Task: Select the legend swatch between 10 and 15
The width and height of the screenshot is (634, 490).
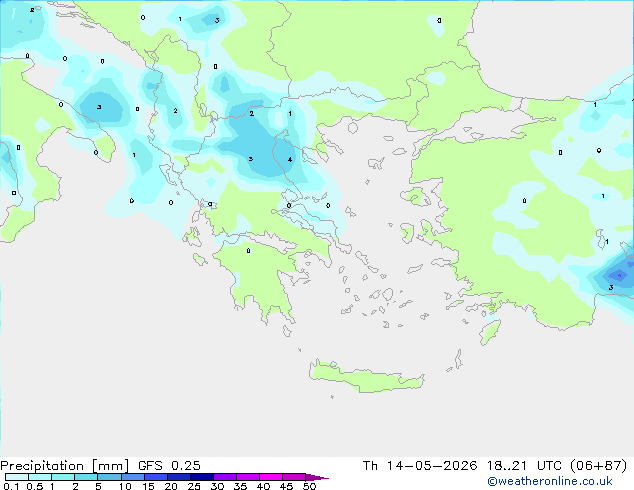Action: click(x=133, y=477)
